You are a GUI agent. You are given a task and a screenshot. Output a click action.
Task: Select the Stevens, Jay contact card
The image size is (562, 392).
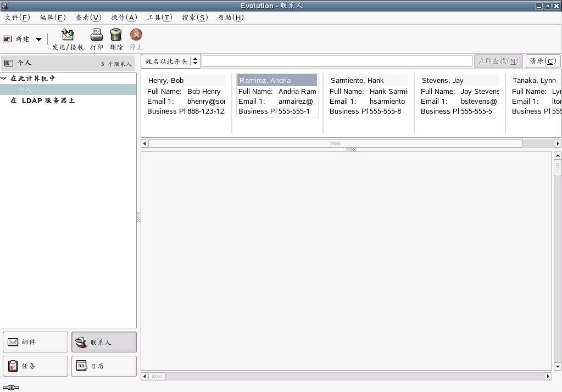click(459, 96)
